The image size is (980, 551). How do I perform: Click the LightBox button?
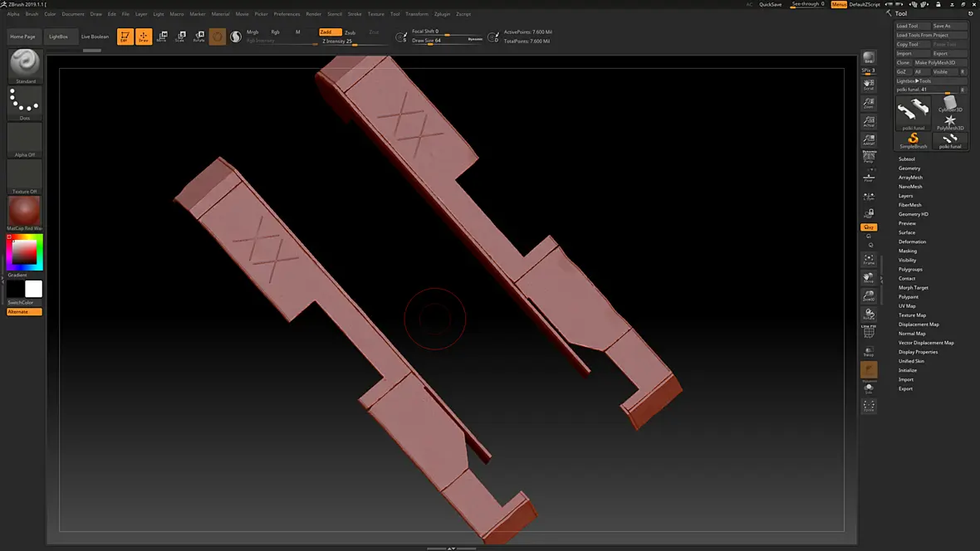(x=58, y=37)
